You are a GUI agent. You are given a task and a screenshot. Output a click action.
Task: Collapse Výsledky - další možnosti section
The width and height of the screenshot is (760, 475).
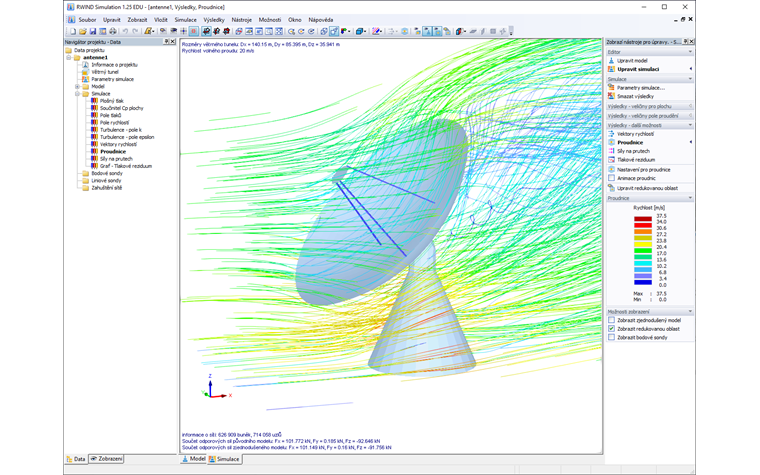(x=690, y=125)
